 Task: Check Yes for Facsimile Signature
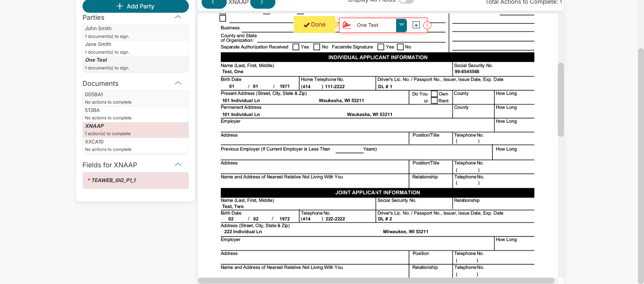(x=381, y=47)
